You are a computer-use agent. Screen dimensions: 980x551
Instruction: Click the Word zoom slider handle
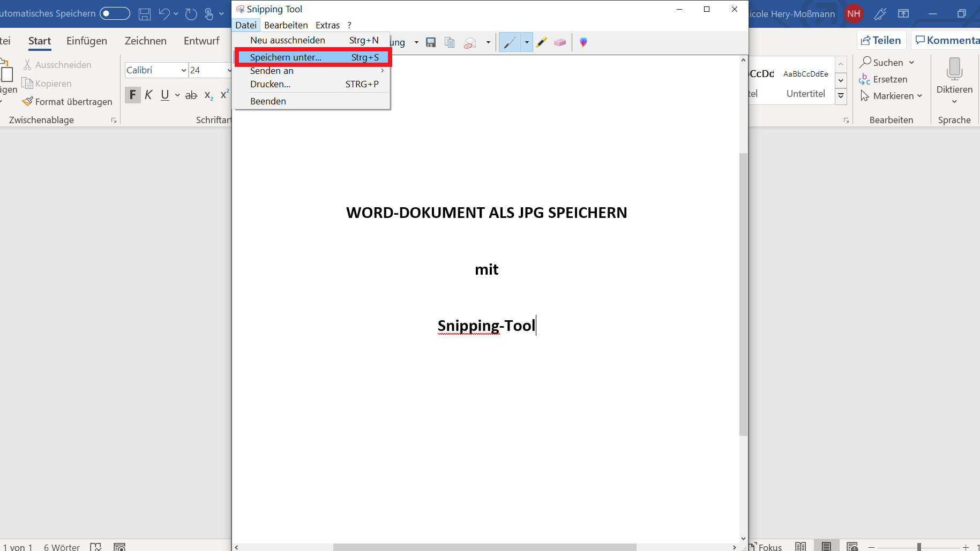click(919, 547)
